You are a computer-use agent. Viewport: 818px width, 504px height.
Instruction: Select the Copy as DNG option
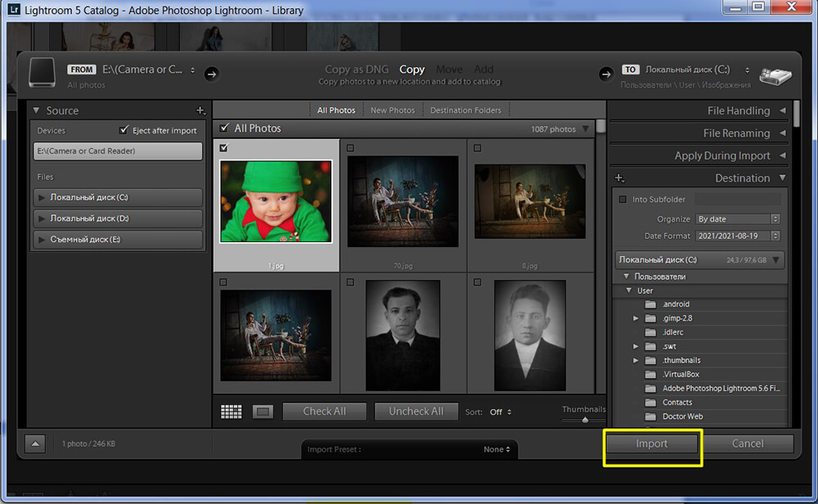point(357,70)
